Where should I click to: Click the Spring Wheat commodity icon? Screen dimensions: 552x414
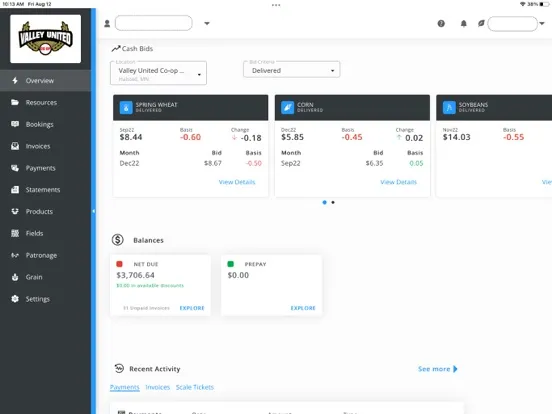pyautogui.click(x=126, y=107)
